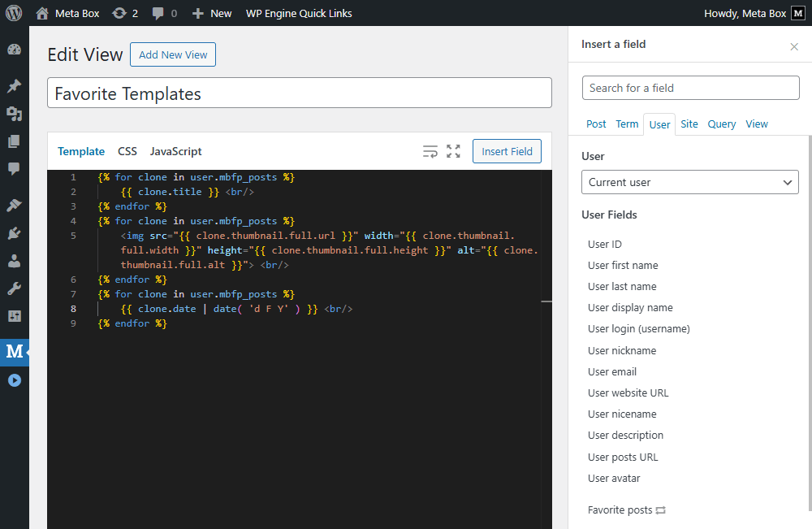Open the Users icon in sidebar

(x=14, y=261)
